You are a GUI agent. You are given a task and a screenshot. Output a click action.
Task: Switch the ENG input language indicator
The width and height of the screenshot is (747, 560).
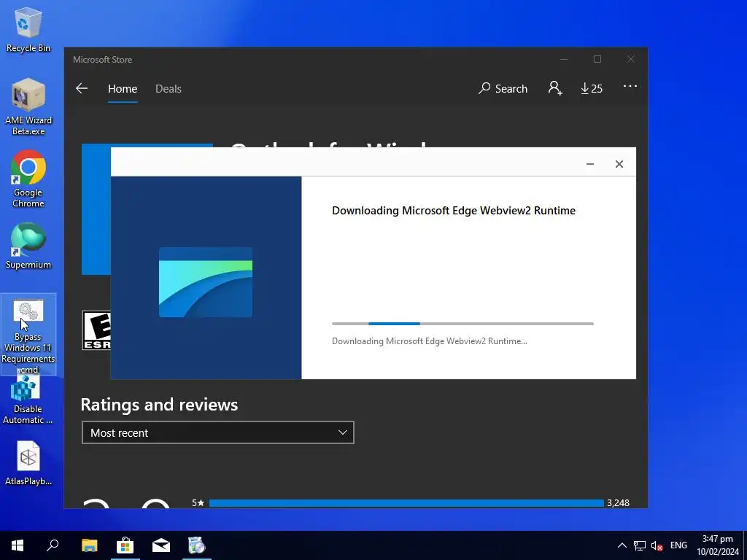click(x=678, y=545)
